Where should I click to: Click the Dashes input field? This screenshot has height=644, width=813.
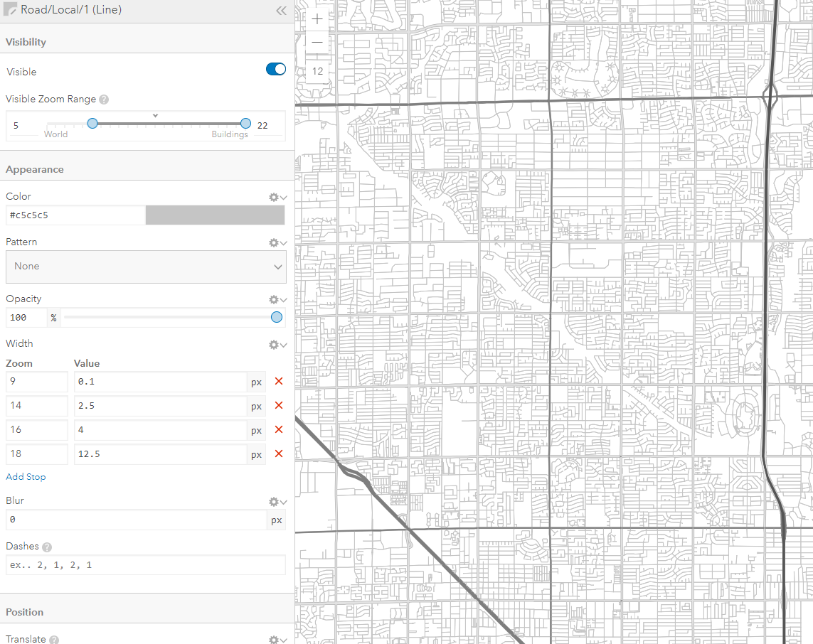point(146,565)
